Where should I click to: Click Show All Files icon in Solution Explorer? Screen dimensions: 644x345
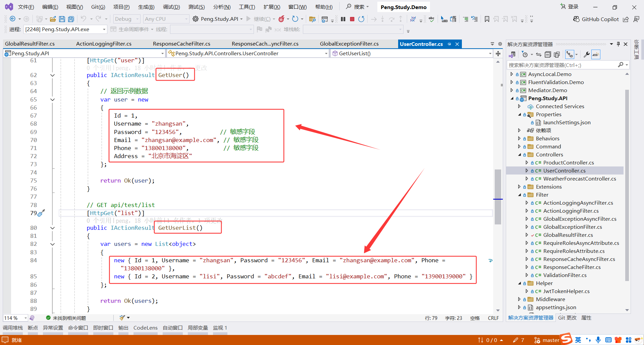click(557, 55)
